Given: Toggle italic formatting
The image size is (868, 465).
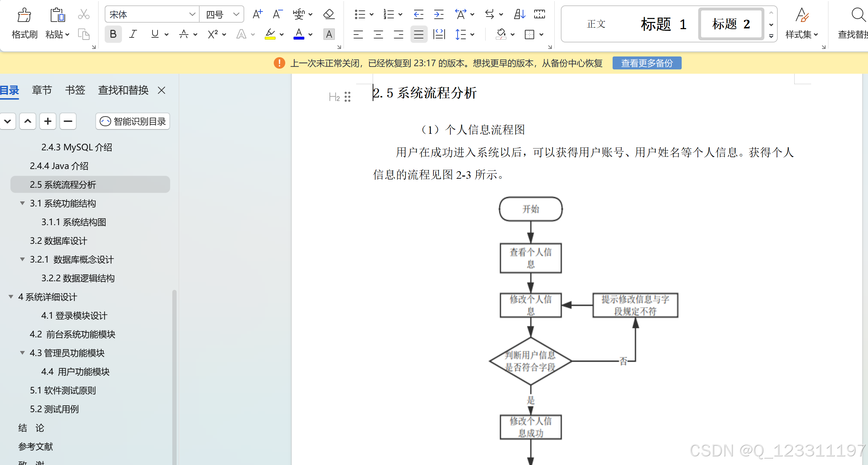Looking at the screenshot, I should pos(133,34).
